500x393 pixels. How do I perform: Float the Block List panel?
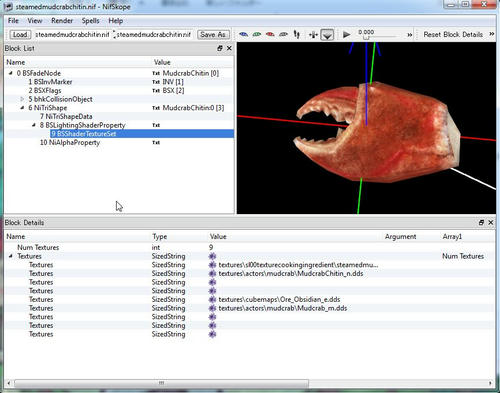(220, 48)
